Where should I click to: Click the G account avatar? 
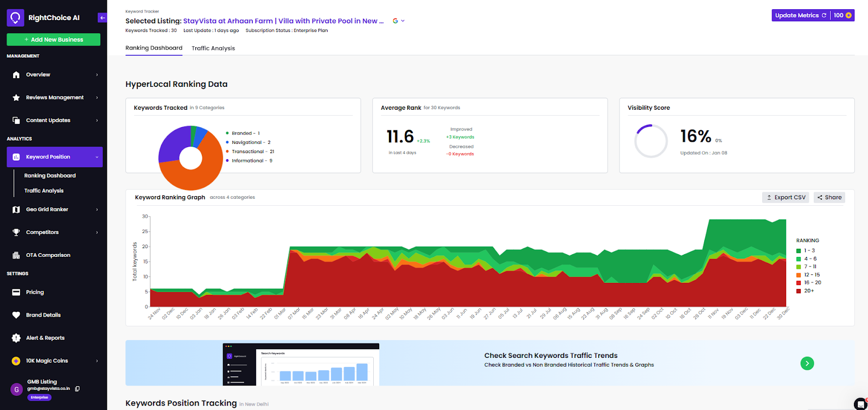[x=16, y=389]
